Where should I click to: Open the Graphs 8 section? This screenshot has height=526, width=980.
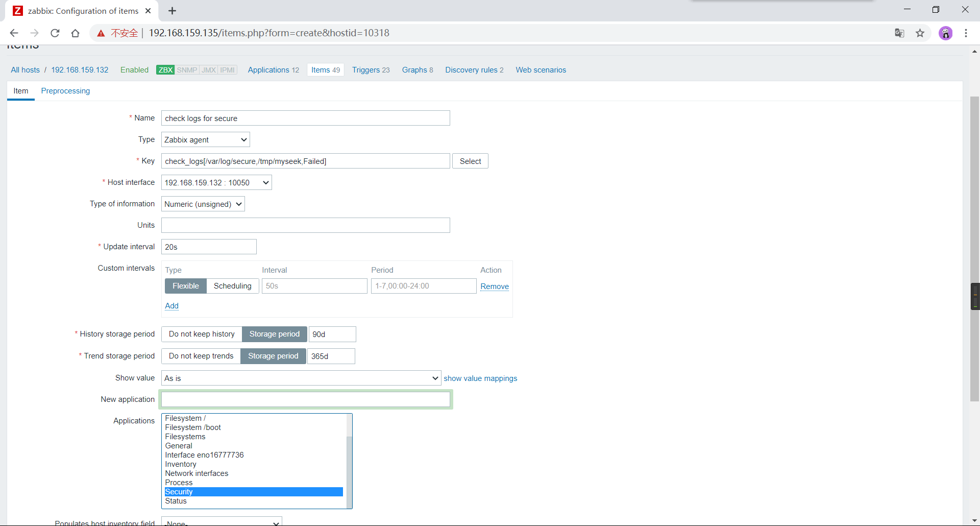418,70
